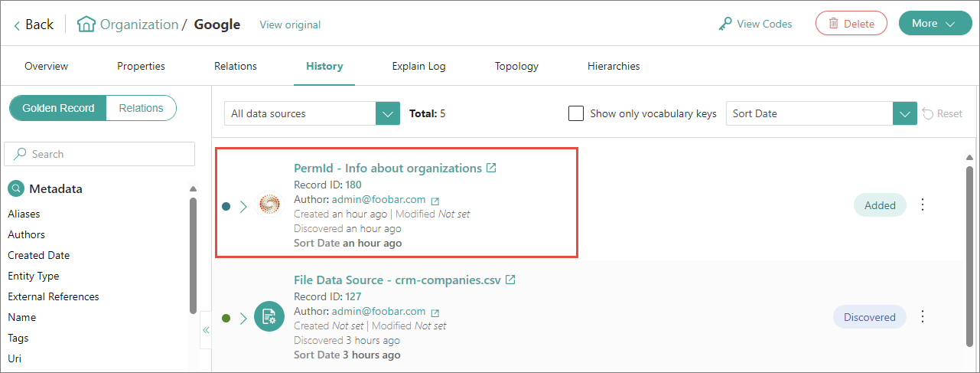Collapse the left sidebar panel
The height and width of the screenshot is (373, 980).
tap(205, 330)
